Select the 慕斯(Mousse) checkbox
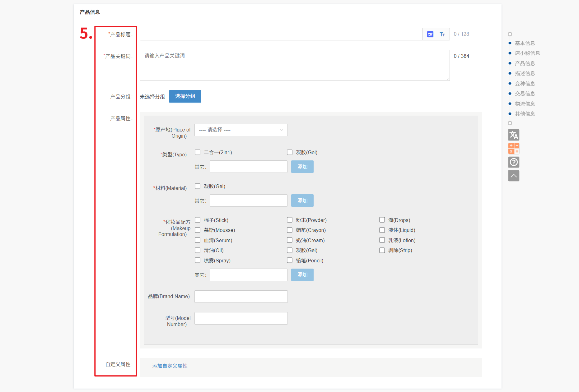Screen dimensions: 579x392 198,230
